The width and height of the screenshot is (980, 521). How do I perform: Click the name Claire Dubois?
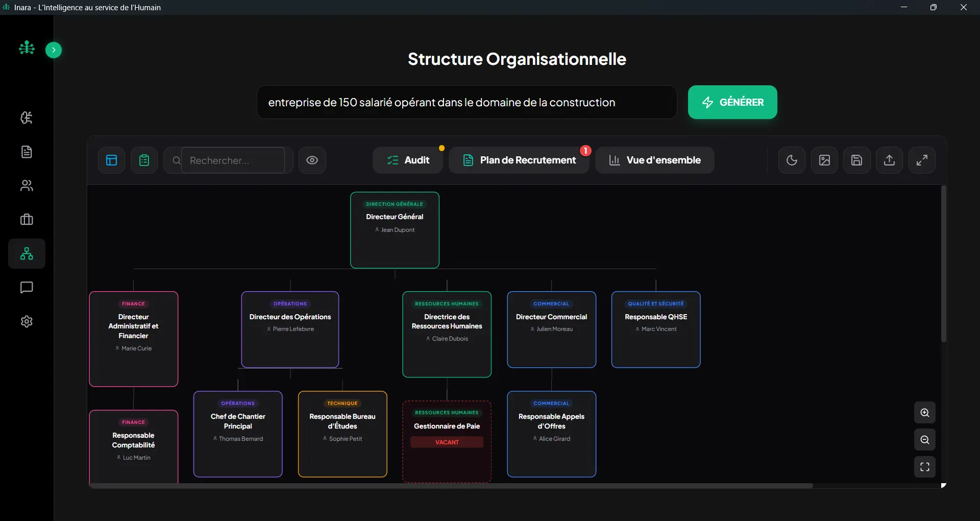click(x=450, y=339)
